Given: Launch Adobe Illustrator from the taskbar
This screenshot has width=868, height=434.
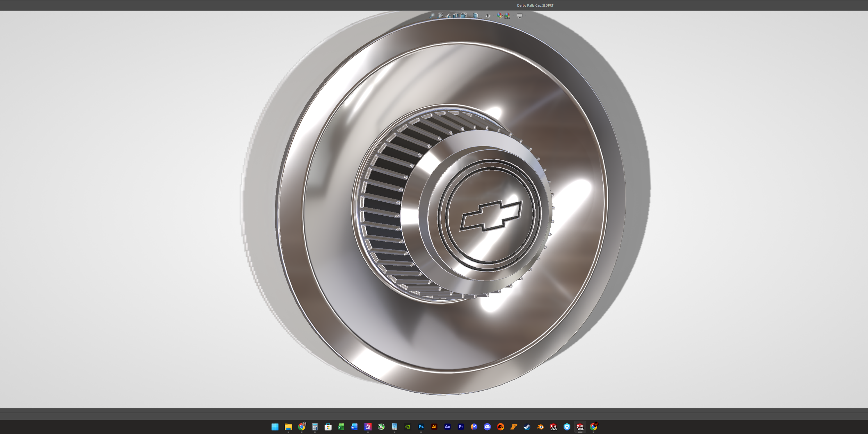Looking at the screenshot, I should tap(434, 427).
